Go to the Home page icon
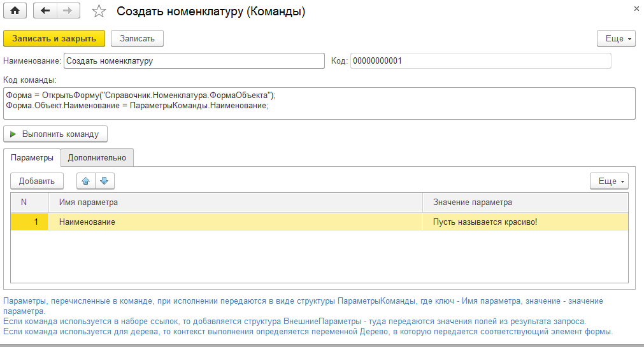Viewport: 644px width, 347px height. [15, 11]
